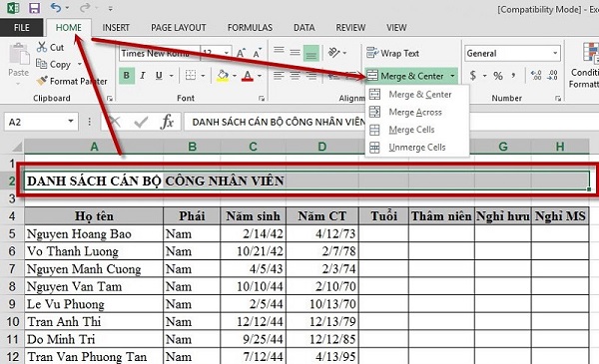The image size is (599, 364).
Task: Click the Align Right icon
Action: coord(310,76)
